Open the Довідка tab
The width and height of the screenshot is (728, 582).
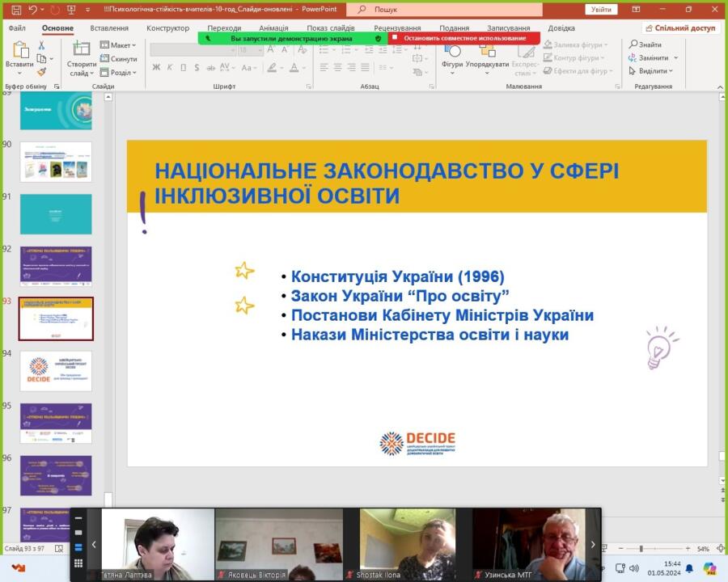[561, 27]
